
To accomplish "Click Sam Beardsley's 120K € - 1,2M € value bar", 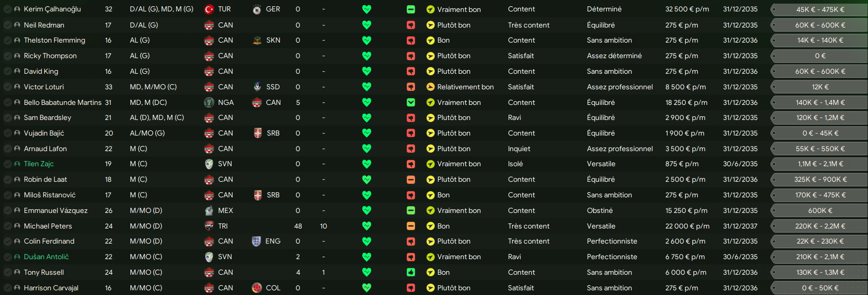I will 820,118.
